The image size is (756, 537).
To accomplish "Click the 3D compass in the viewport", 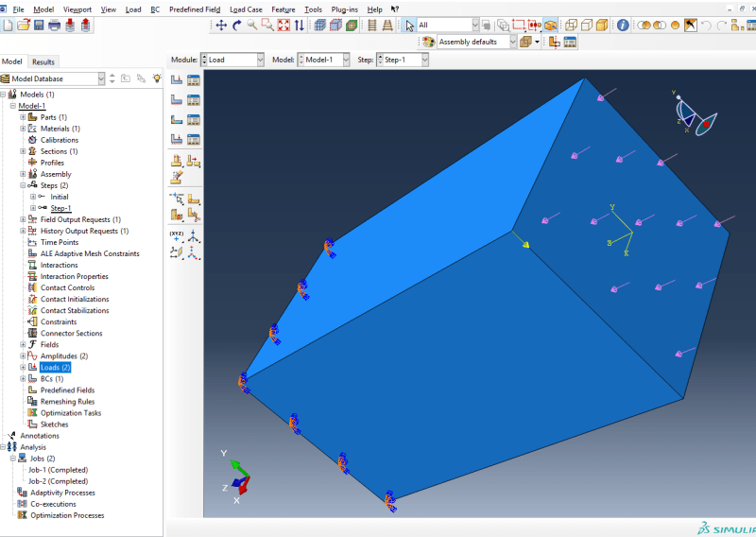I will (695, 113).
